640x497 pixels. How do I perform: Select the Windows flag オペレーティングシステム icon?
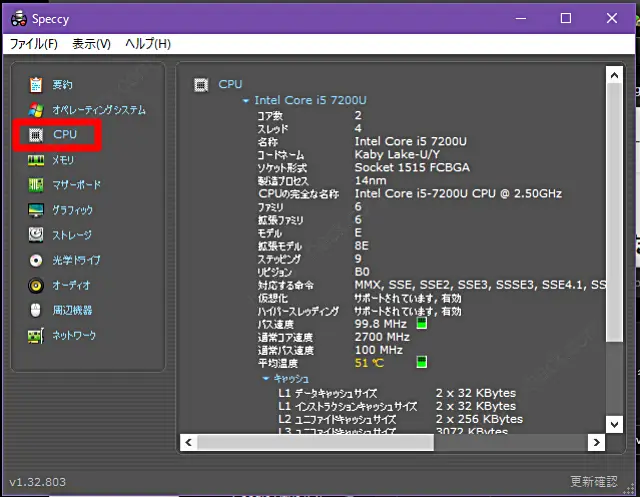(x=36, y=110)
